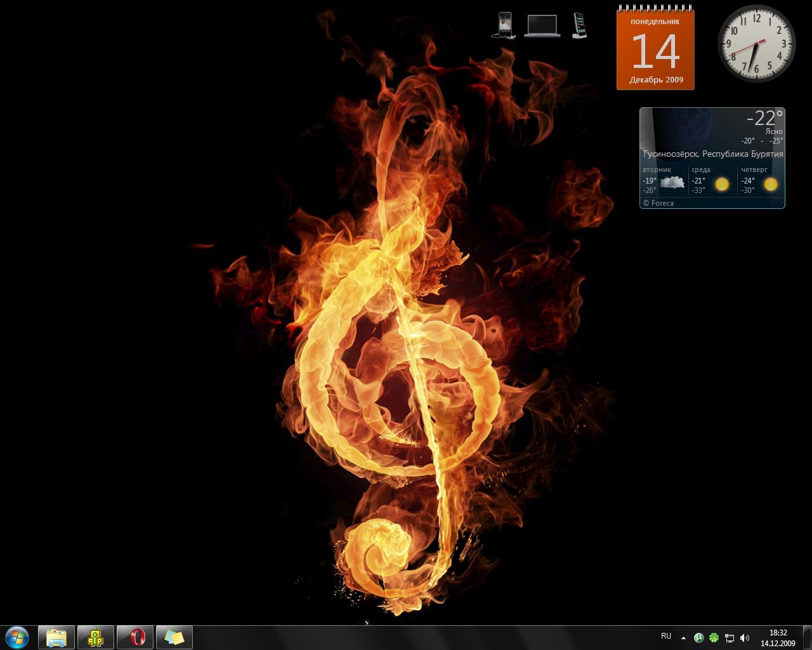Open the среда forecast in weather gadget
This screenshot has height=650, width=812.
(x=712, y=180)
